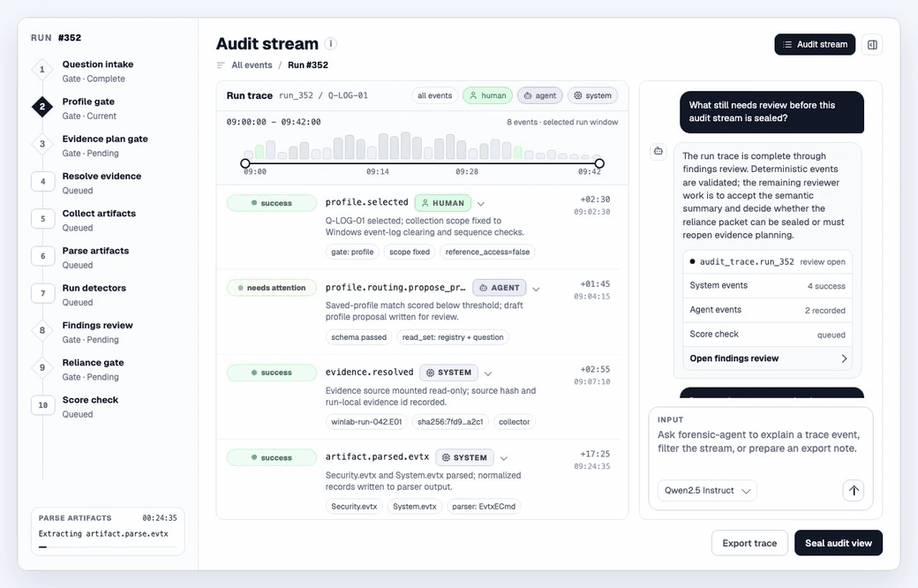Click Seal audit view button
918x588 pixels.
tap(839, 543)
